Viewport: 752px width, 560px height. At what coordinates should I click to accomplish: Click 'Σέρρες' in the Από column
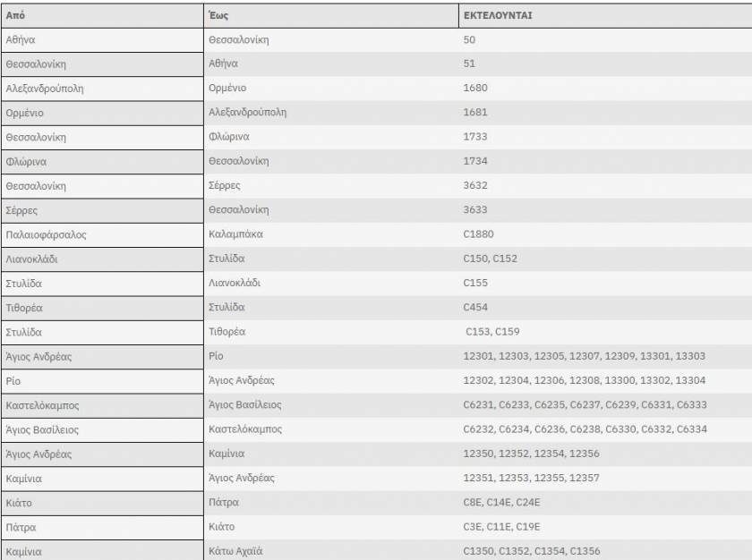point(22,210)
